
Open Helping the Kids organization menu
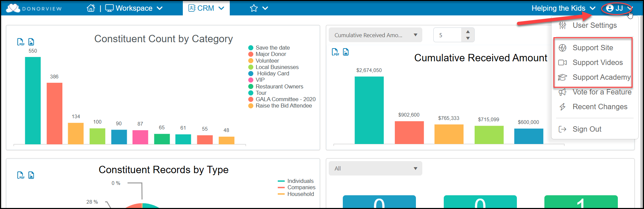[x=563, y=8]
